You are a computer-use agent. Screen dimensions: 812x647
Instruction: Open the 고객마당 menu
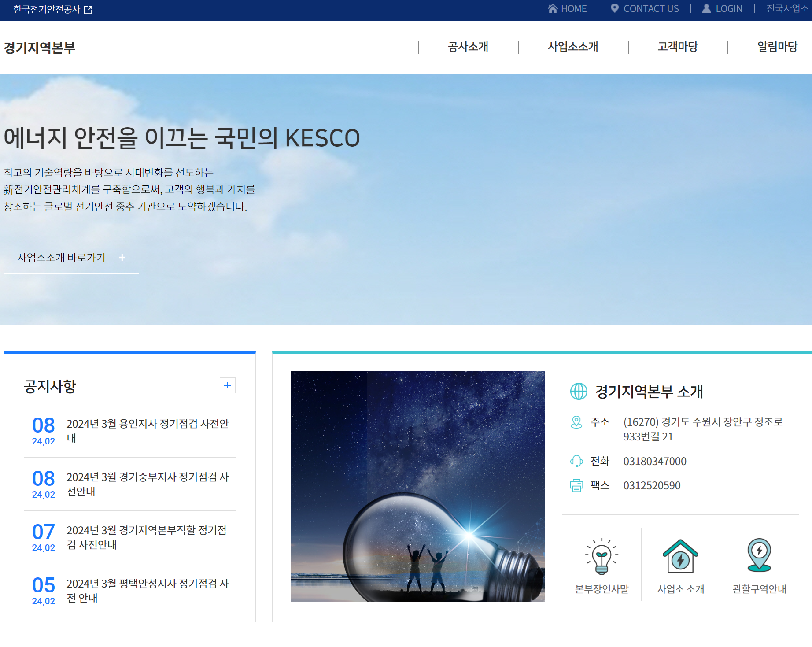(678, 47)
